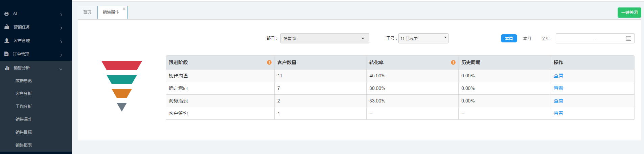
Task: Switch time range to 全年
Action: 545,39
